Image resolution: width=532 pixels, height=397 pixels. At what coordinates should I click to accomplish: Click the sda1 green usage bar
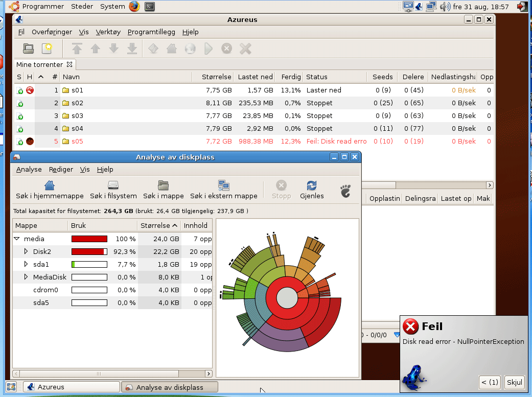tap(89, 264)
